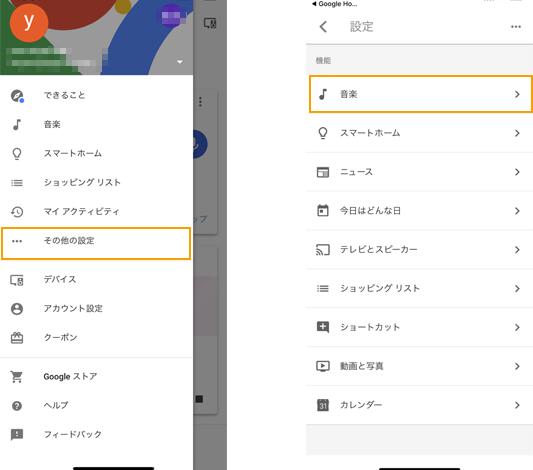This screenshot has width=533, height=470.
Task: Tap the music note icon in drawer
Action: (x=17, y=125)
